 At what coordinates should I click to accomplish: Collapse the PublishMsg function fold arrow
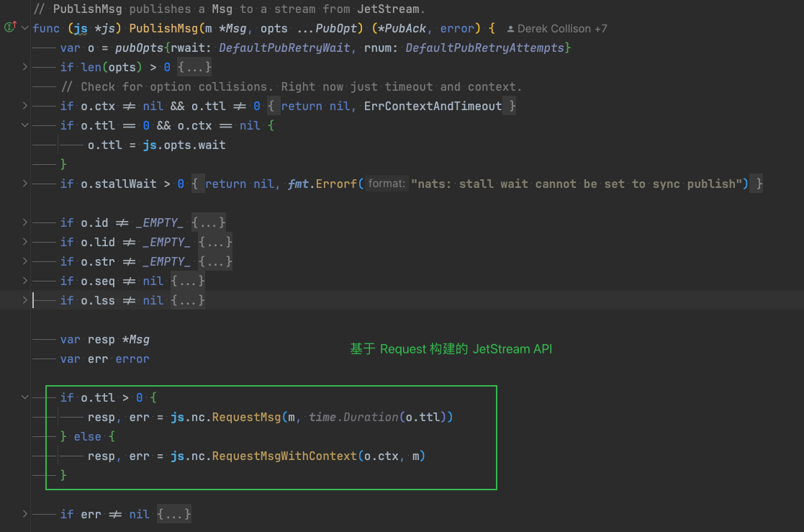[x=26, y=28]
